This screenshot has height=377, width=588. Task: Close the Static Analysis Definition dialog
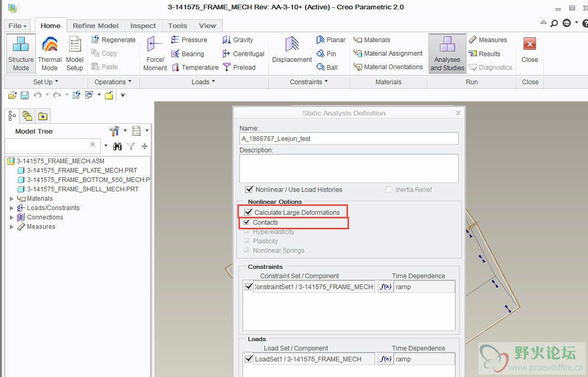pos(458,113)
